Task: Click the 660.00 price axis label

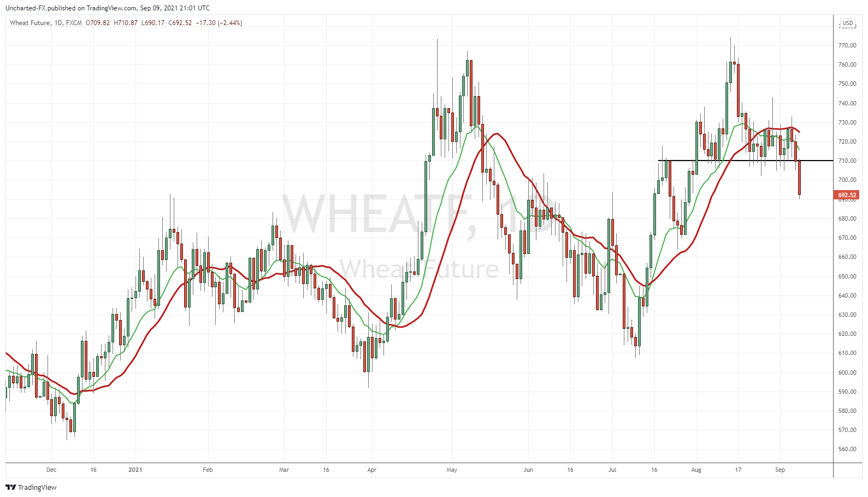Action: (847, 257)
